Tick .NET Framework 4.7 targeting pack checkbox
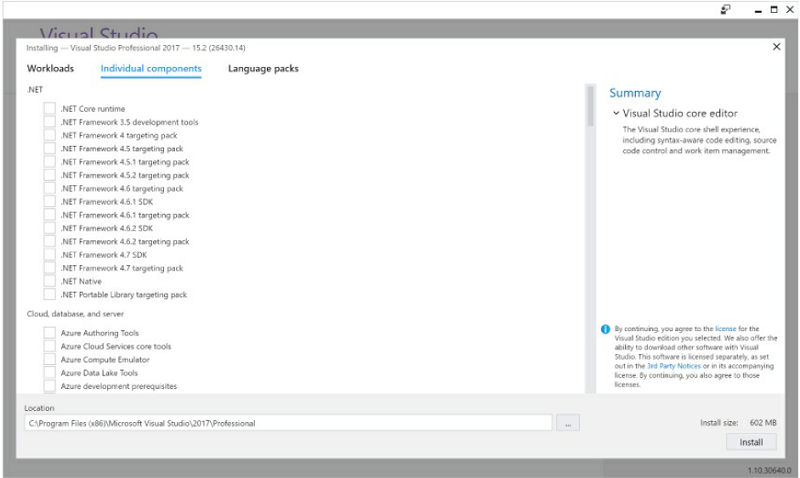Screen dimensions: 800x478 pos(49,267)
